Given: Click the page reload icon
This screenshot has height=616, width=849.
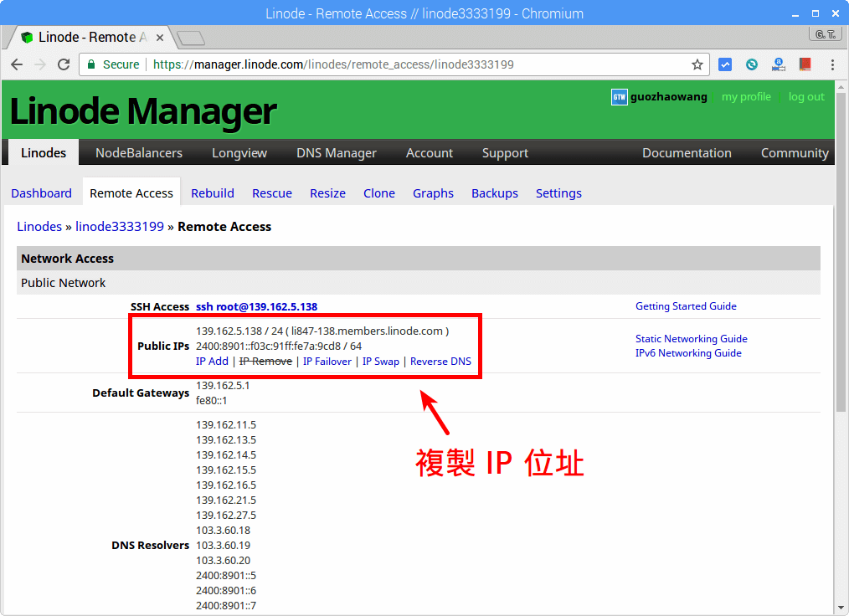Looking at the screenshot, I should coord(64,64).
